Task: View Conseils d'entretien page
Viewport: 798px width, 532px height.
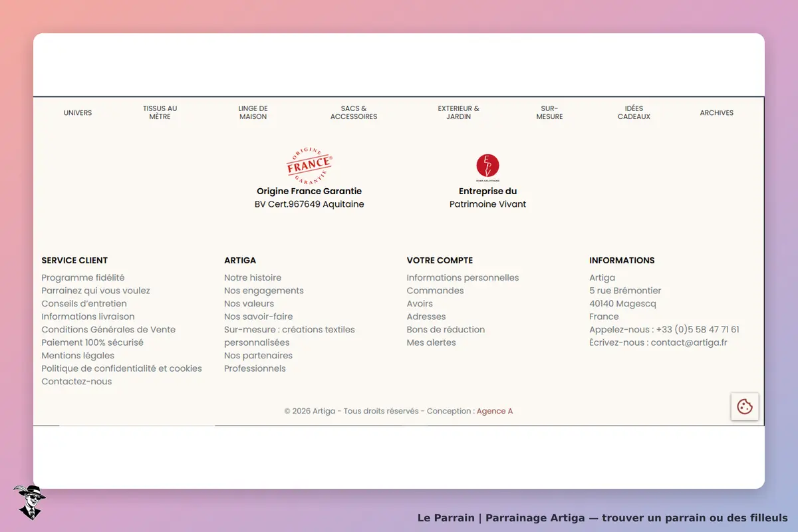Action: [x=84, y=304]
